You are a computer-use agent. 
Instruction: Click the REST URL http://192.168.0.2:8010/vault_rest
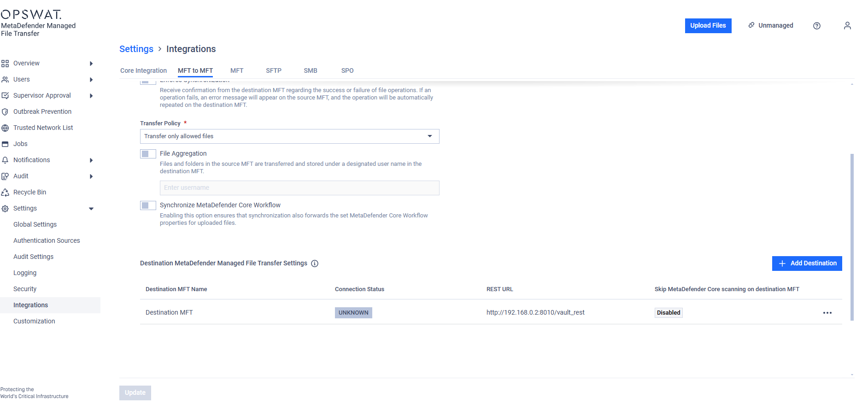(535, 312)
